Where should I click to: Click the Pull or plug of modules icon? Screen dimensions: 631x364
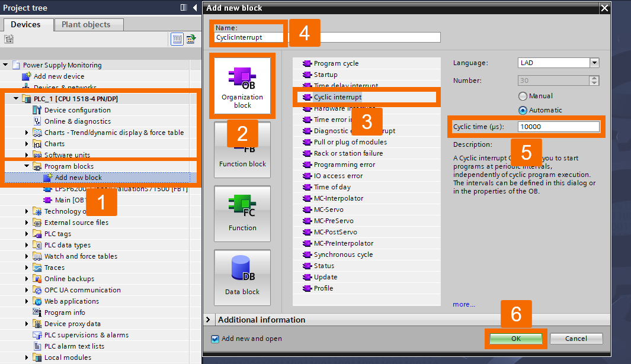pyautogui.click(x=307, y=142)
